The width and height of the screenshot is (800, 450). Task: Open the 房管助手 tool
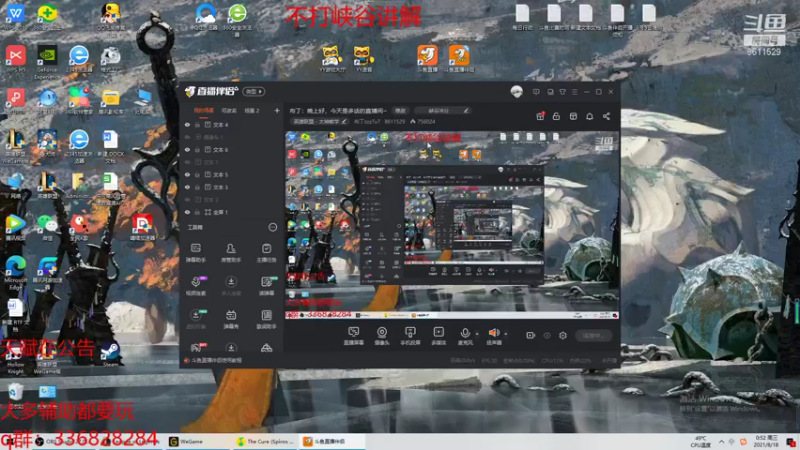(x=231, y=253)
